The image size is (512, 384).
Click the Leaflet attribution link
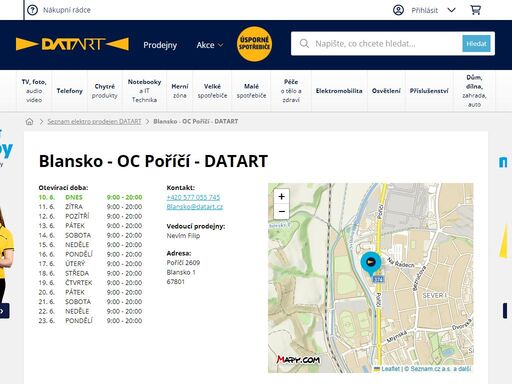point(390,369)
